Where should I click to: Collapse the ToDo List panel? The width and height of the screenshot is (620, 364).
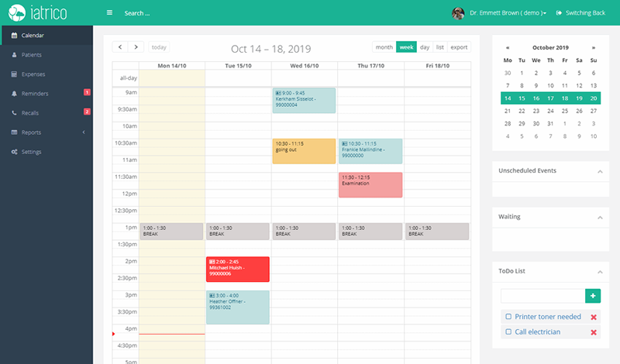600,272
